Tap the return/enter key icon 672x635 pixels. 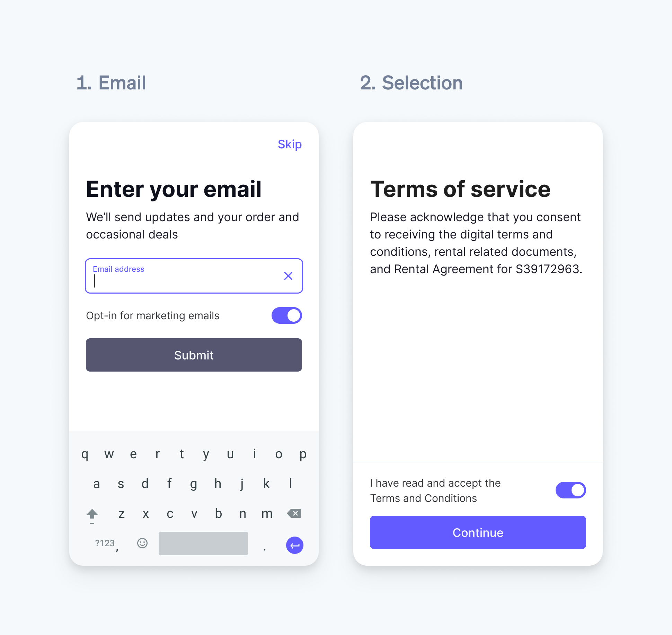pyautogui.click(x=294, y=545)
